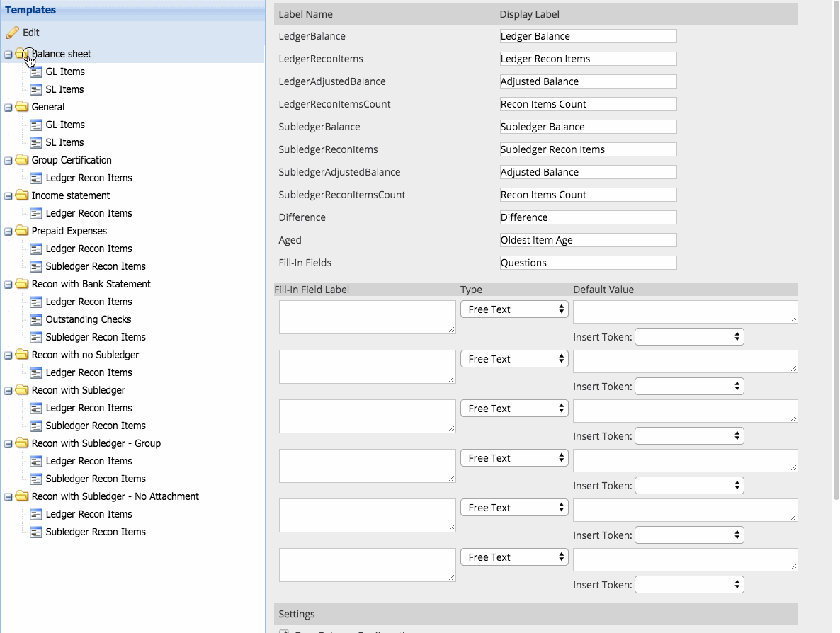Click the Recon with Subledger - Group folder icon
Viewport: 840px width, 633px height.
coord(21,443)
